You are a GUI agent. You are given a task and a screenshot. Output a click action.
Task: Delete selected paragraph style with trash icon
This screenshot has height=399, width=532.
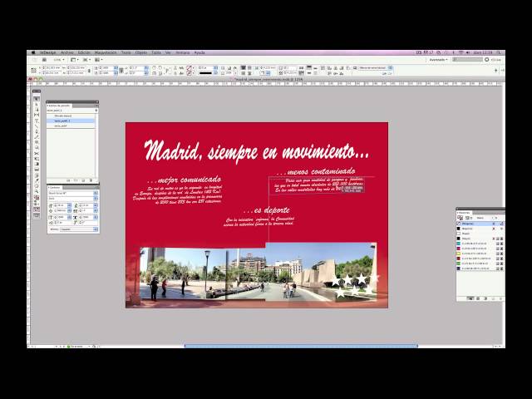point(91,180)
